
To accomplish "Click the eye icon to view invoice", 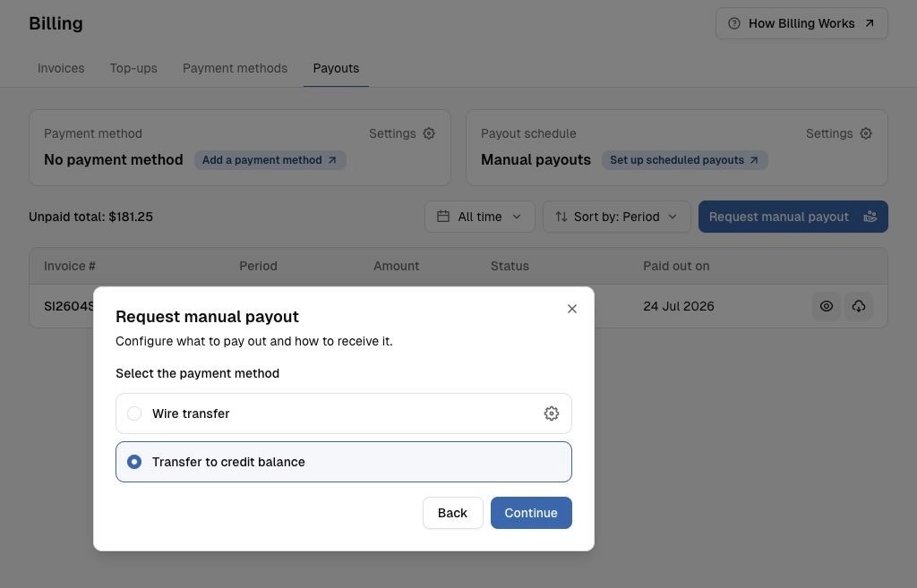I will (x=826, y=306).
